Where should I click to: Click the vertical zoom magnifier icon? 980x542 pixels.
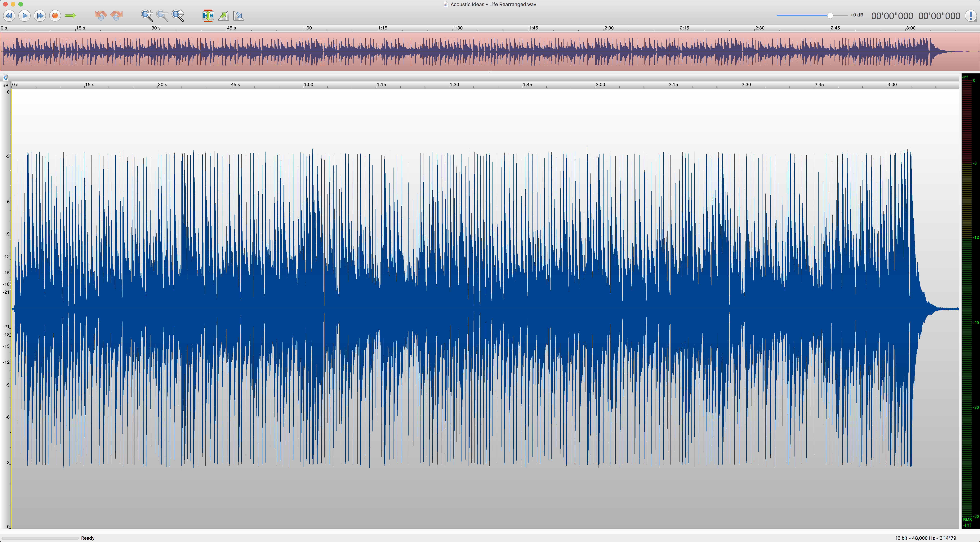tap(178, 15)
